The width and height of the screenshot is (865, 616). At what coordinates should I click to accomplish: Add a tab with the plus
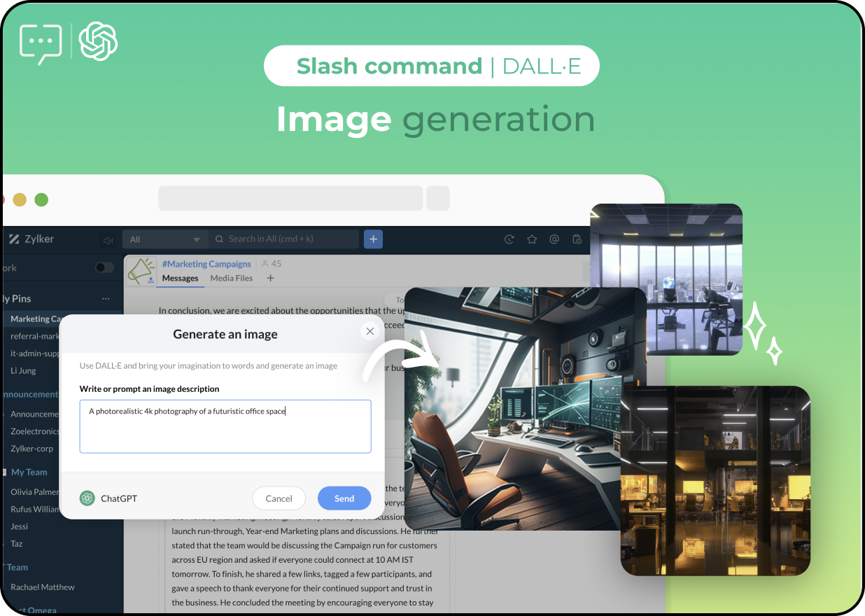pos(271,279)
